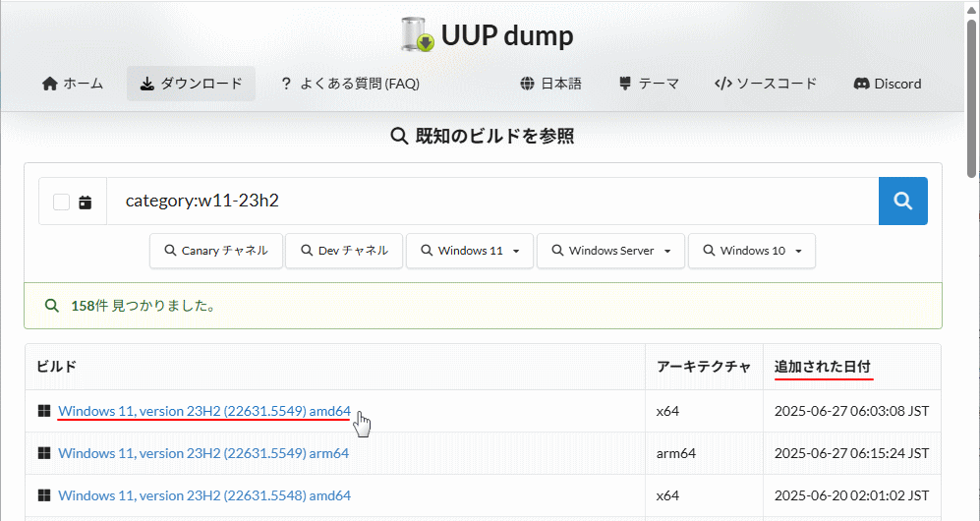Image resolution: width=980 pixels, height=521 pixels.
Task: Click the blue magnifier search button
Action: click(903, 202)
